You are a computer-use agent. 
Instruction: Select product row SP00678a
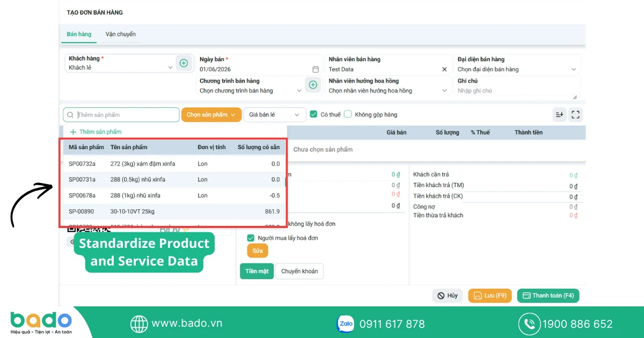[x=174, y=195]
